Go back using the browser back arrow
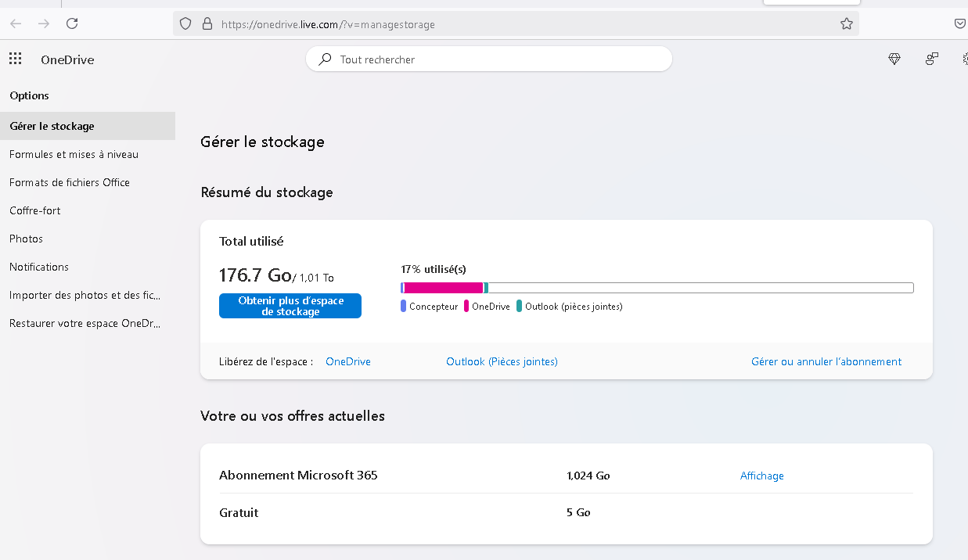968x560 pixels. coord(16,23)
